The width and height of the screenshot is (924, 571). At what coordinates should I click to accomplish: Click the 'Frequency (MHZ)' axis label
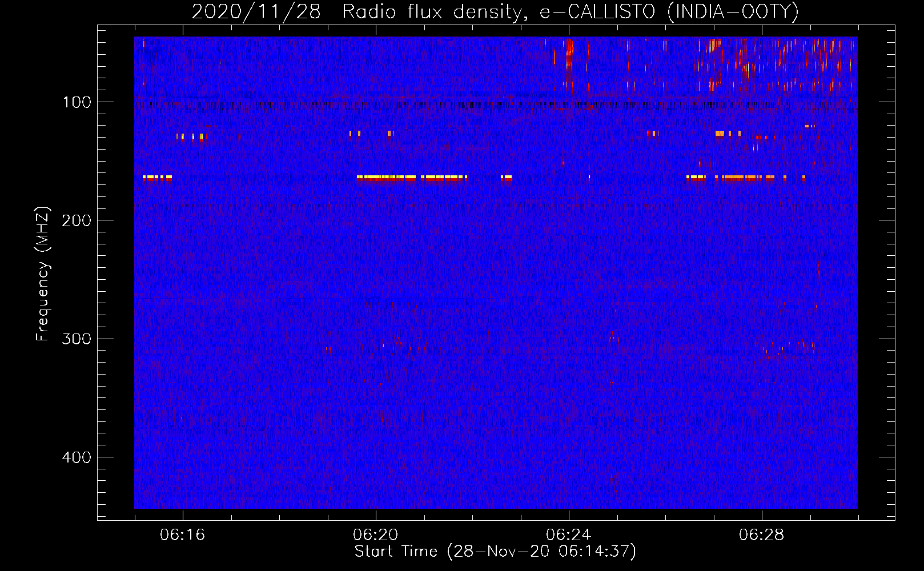pyautogui.click(x=43, y=274)
